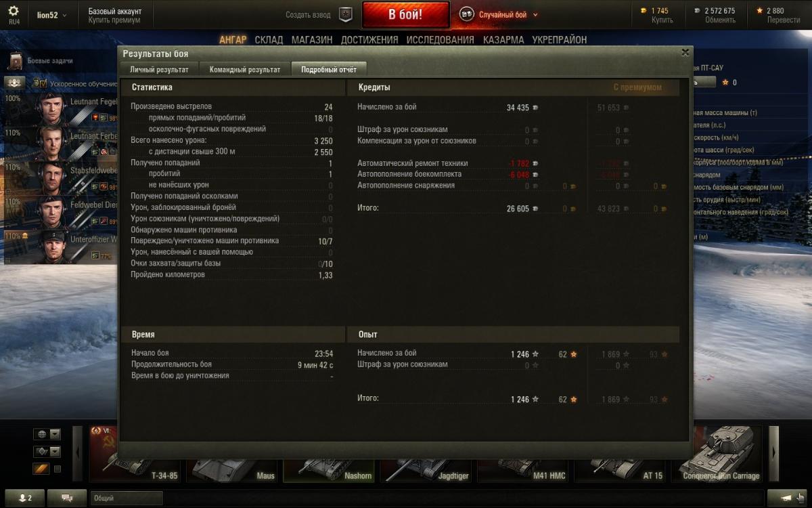This screenshot has height=508, width=812.
Task: Open the chat channels icon
Action: point(67,498)
